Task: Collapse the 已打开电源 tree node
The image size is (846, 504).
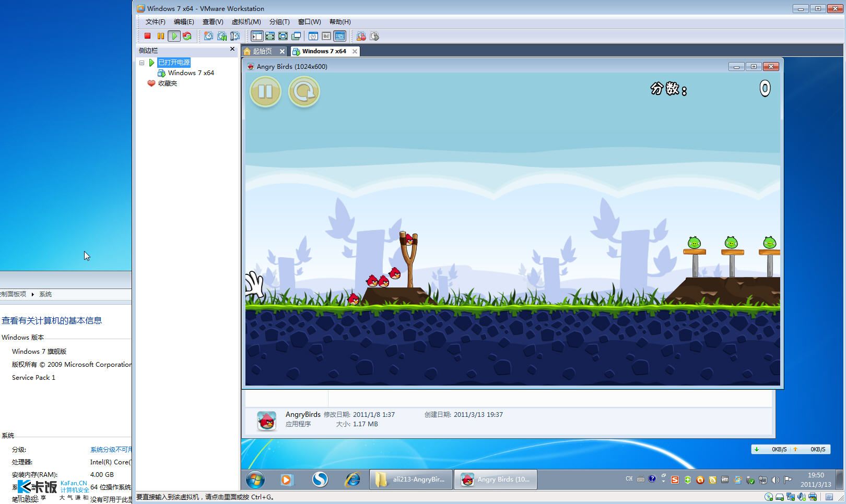Action: (x=142, y=63)
